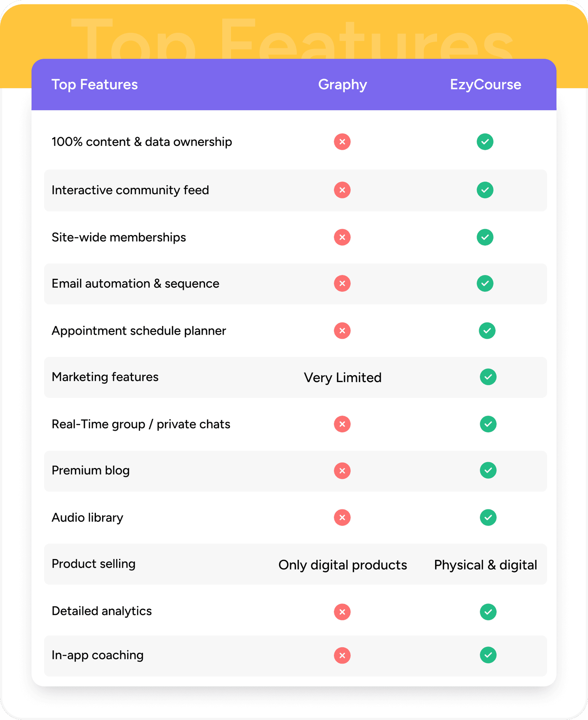Click EzyCourse green check for community feed
This screenshot has height=720, width=588.
(485, 190)
